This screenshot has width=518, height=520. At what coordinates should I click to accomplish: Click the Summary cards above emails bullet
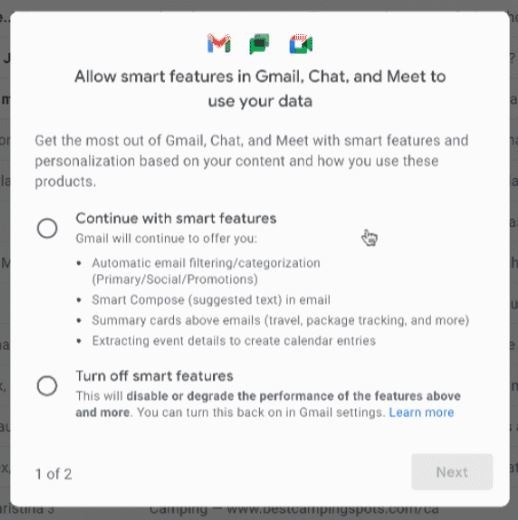coord(280,320)
